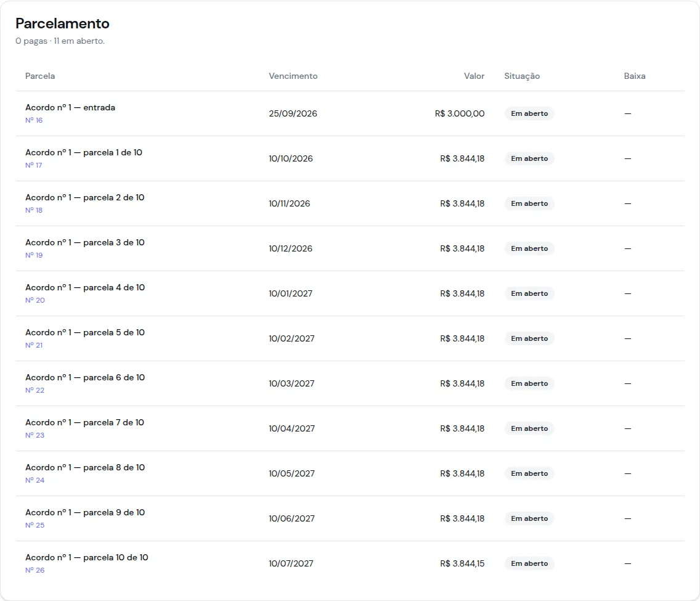Open the Nº 16 installment link
The width and height of the screenshot is (700, 601).
[x=34, y=120]
